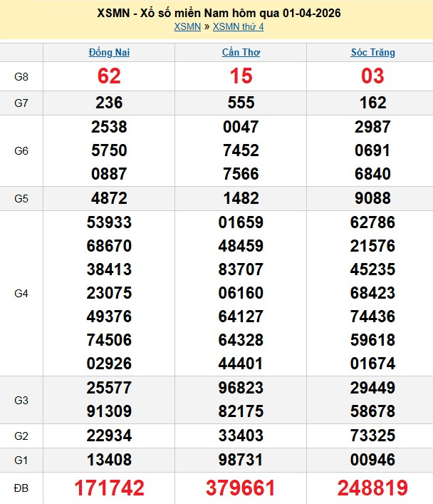
Task: Open the XSMN breadcrumb link
Action: (x=187, y=26)
